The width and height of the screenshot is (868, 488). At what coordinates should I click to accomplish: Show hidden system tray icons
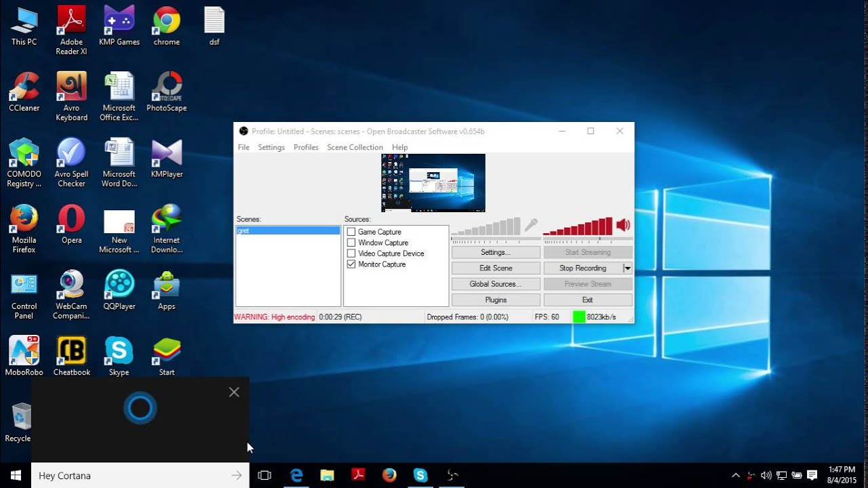(x=736, y=476)
